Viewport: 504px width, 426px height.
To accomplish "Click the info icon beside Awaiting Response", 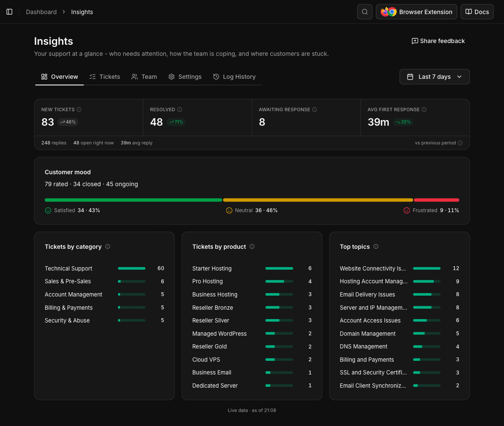I will click(x=315, y=109).
